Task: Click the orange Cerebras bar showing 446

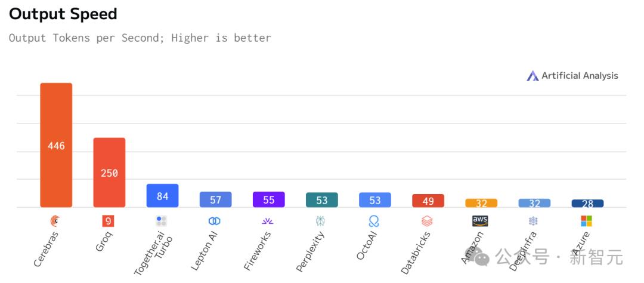Action: click(56, 145)
